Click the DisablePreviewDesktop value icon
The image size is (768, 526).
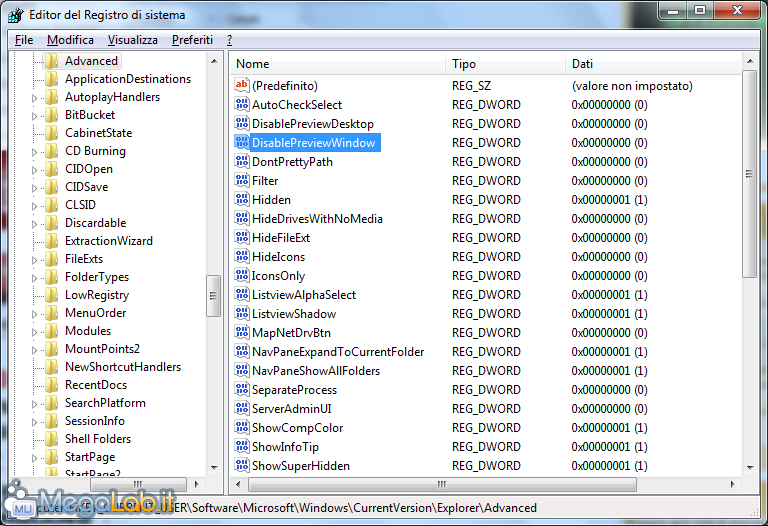[x=241, y=123]
